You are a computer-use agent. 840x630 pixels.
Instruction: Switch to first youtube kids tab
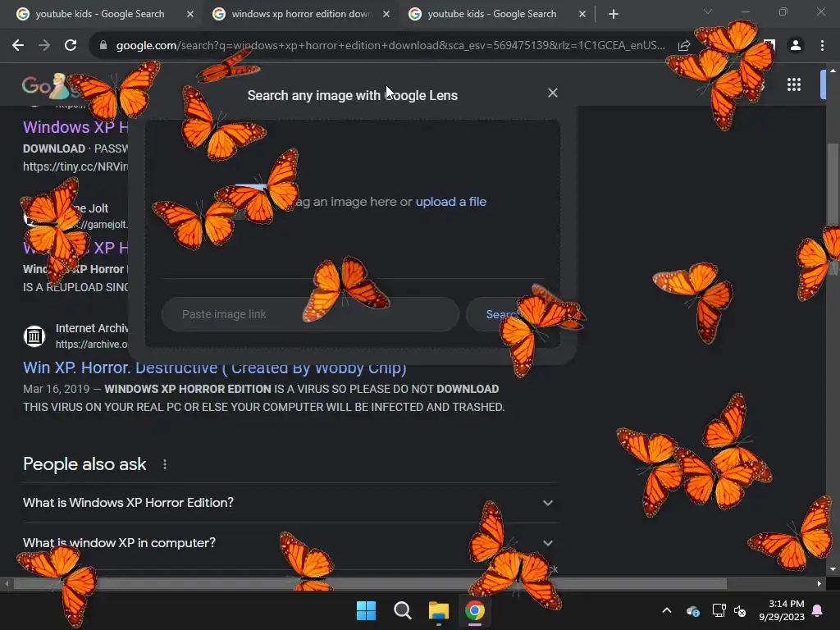click(x=100, y=14)
